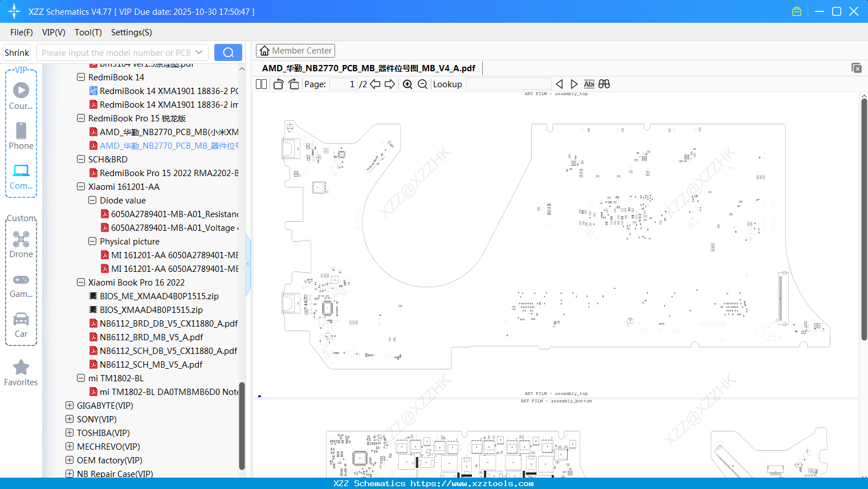Open the Car category
This screenshot has height=489, width=868.
(21, 325)
